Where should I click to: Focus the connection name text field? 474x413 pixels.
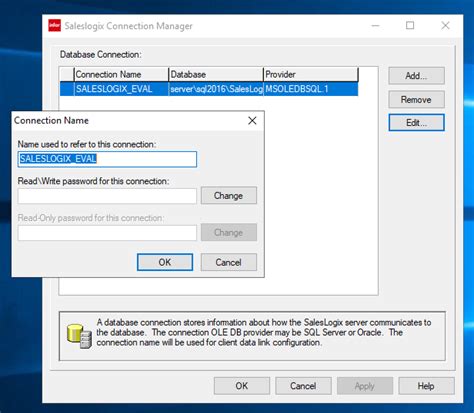[107, 159]
